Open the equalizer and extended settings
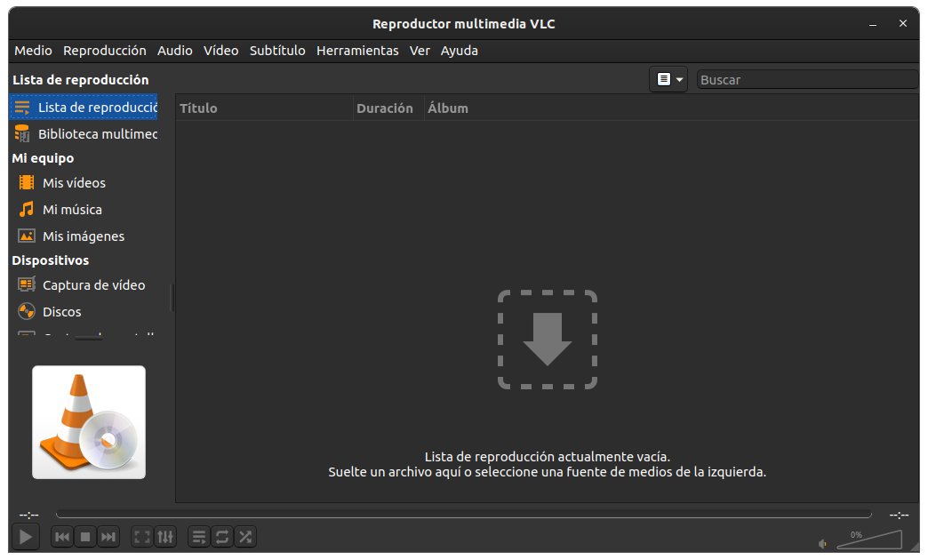Screen dimensions: 928x560 click(165, 537)
